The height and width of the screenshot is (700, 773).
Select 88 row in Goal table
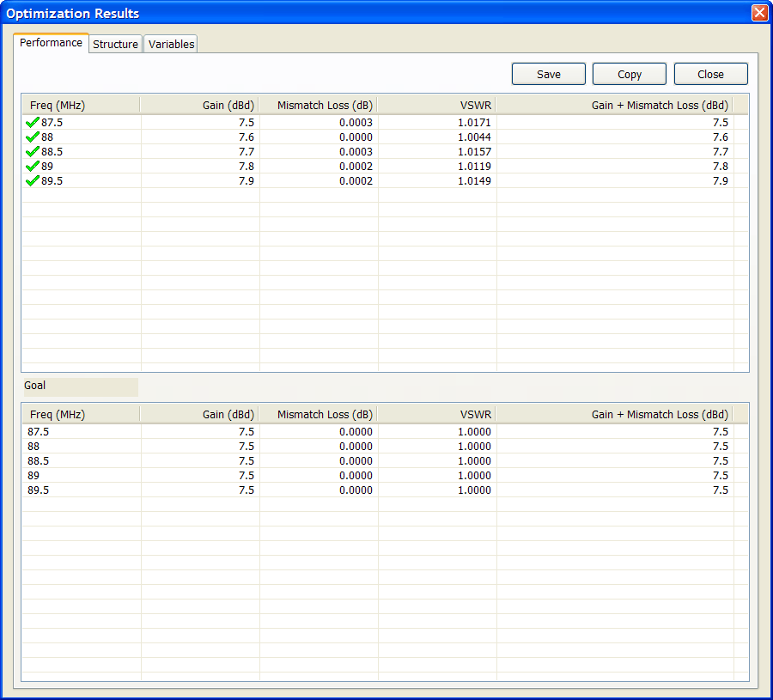(x=385, y=446)
